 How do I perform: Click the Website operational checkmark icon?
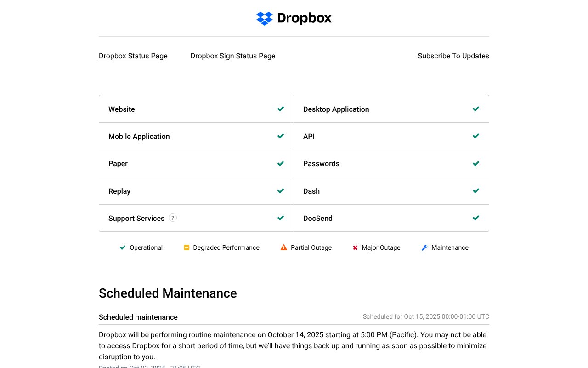tap(281, 109)
